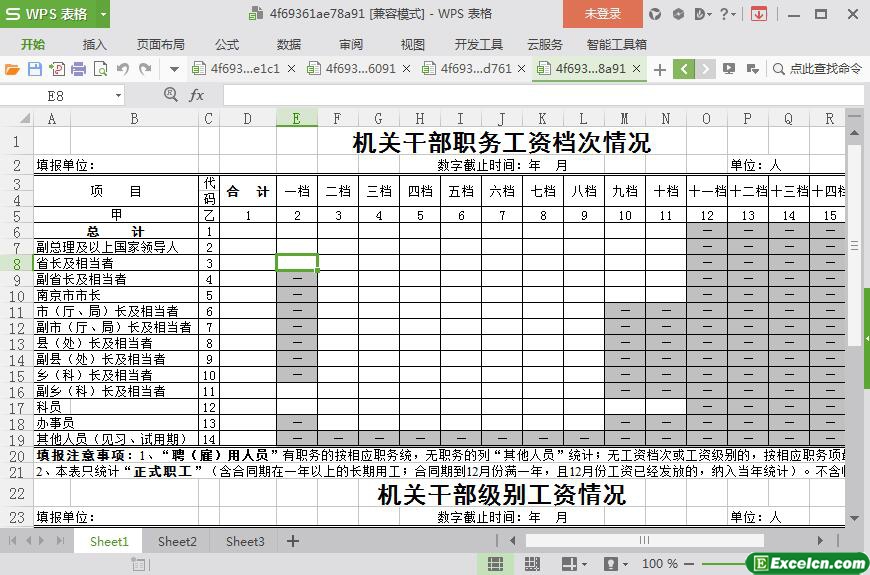Click the horizontal scrollbar thumb
Image resolution: width=870 pixels, height=575 pixels.
tap(645, 540)
